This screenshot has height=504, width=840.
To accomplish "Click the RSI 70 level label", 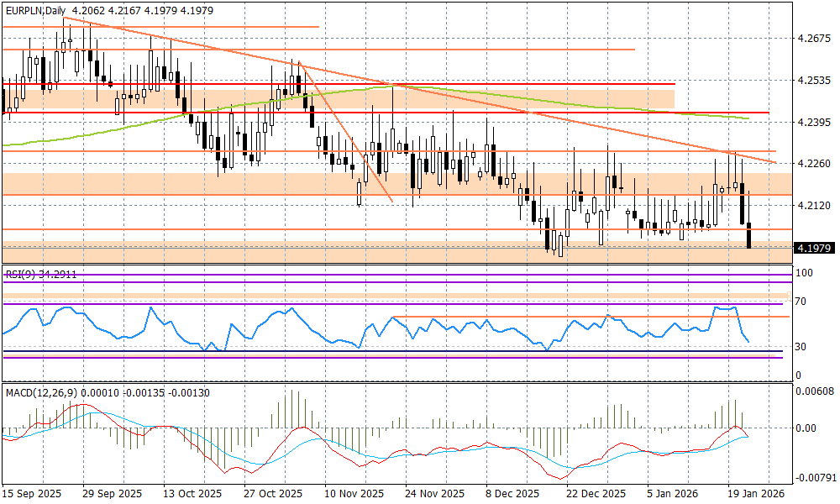I will point(803,302).
